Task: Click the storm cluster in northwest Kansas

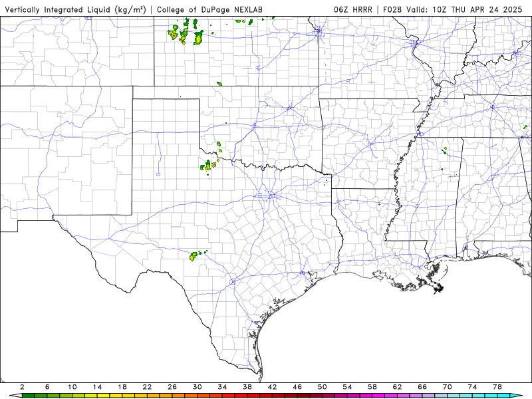Action: tap(186, 33)
